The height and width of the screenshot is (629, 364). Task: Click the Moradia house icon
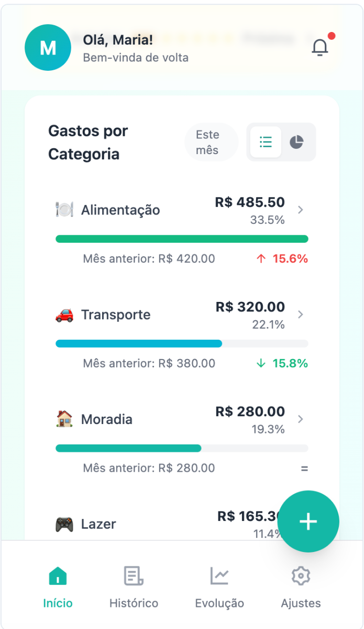click(x=65, y=419)
